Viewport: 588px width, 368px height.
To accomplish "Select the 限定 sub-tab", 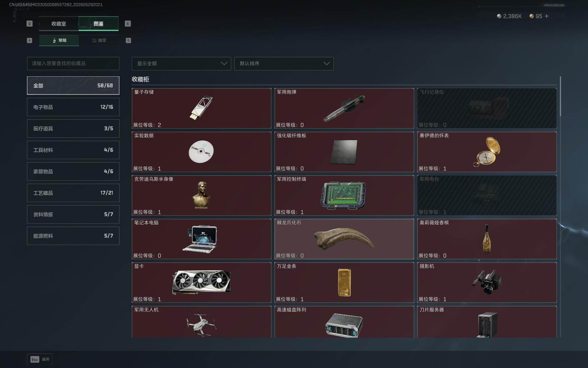I will 99,40.
